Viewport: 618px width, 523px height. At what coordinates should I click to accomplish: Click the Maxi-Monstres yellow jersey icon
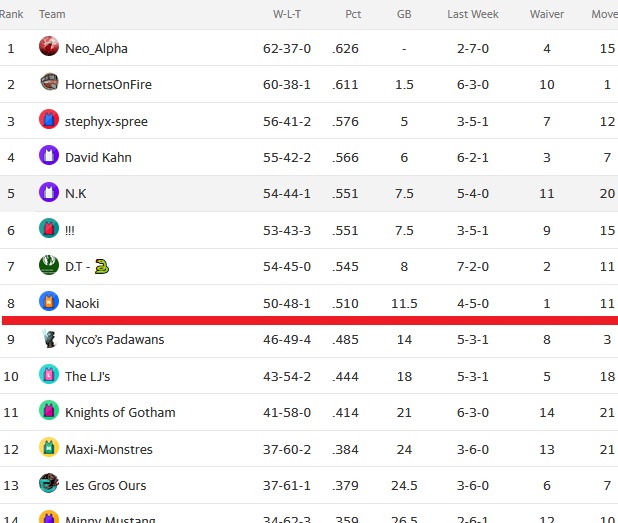point(49,447)
